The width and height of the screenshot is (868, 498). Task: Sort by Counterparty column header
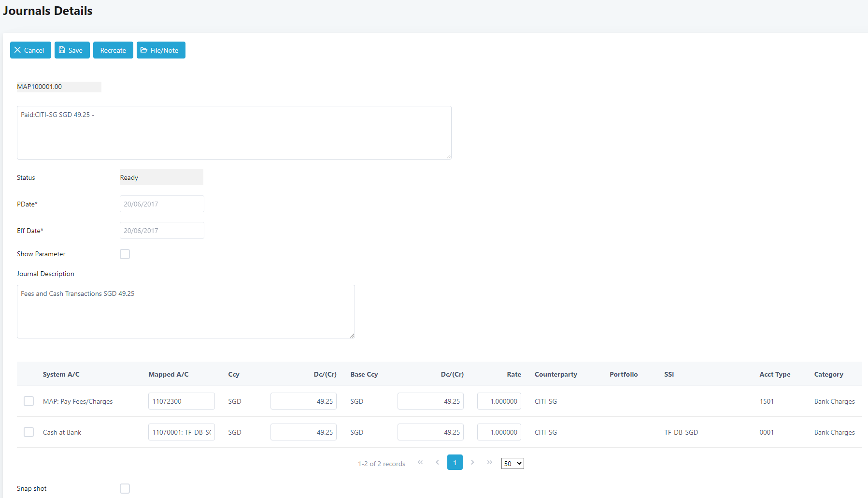555,374
